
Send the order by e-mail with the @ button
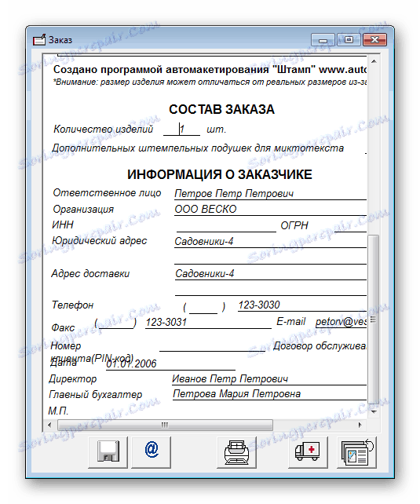point(152,452)
